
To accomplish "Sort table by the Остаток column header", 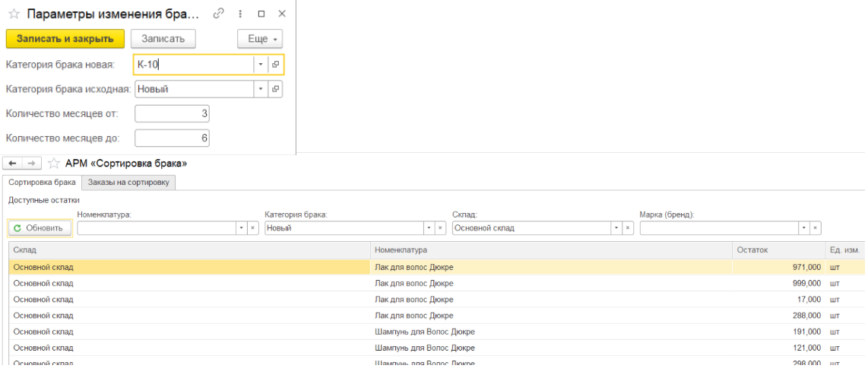I will (777, 249).
